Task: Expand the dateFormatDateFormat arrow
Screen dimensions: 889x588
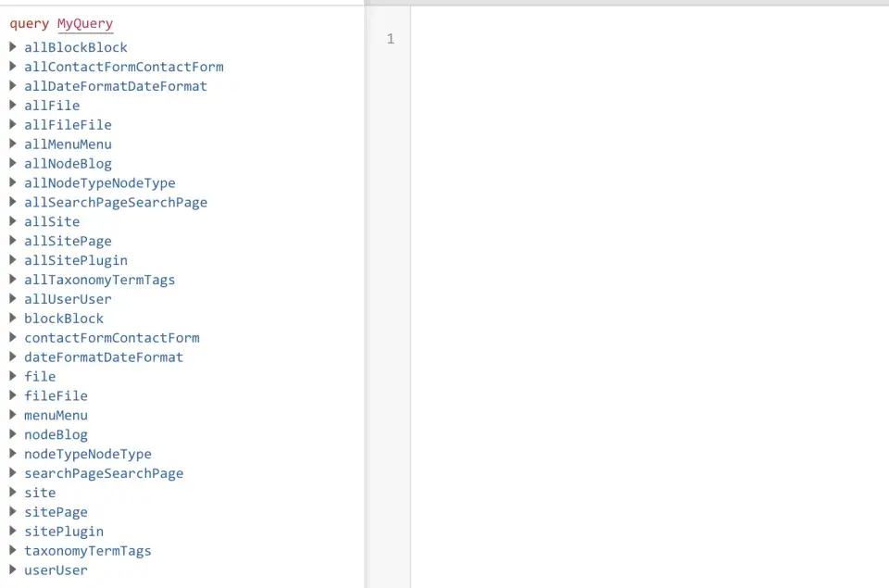Action: coord(12,357)
